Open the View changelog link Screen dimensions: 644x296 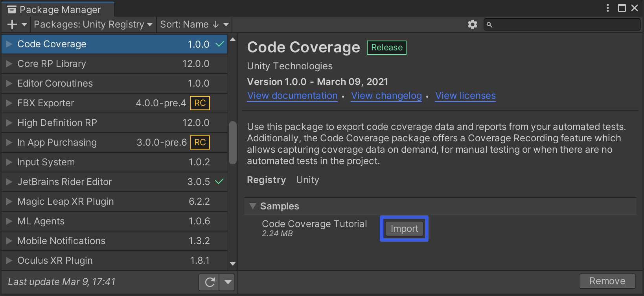tap(386, 96)
